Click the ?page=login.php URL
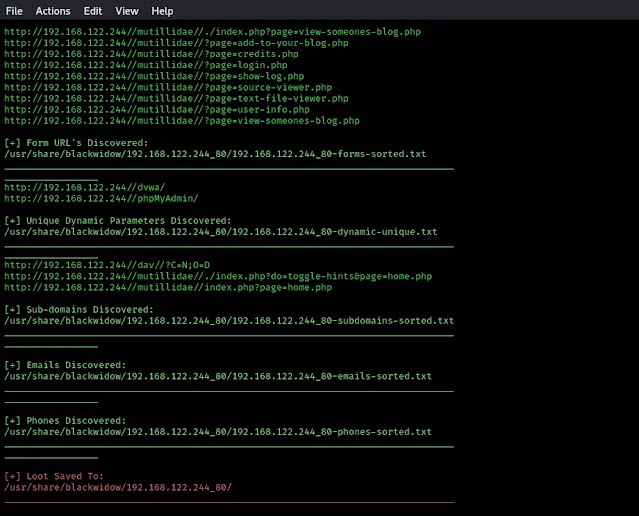Screen dimensions: 639x516 145,65
